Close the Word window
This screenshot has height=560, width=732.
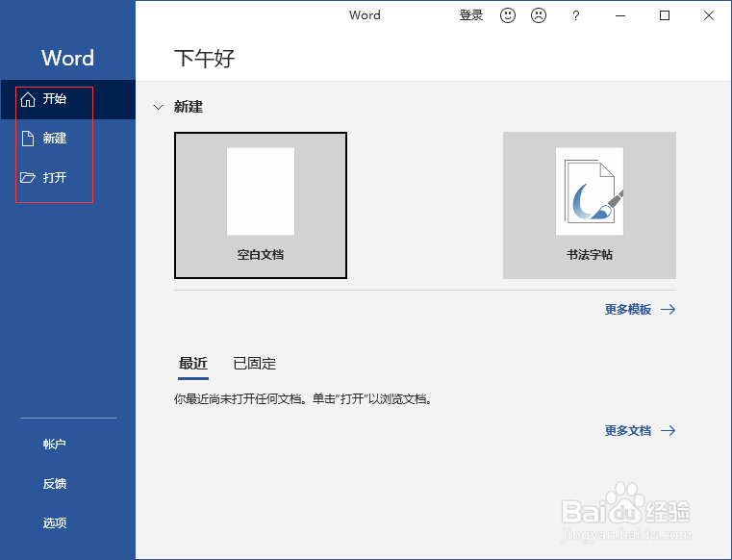[x=709, y=16]
